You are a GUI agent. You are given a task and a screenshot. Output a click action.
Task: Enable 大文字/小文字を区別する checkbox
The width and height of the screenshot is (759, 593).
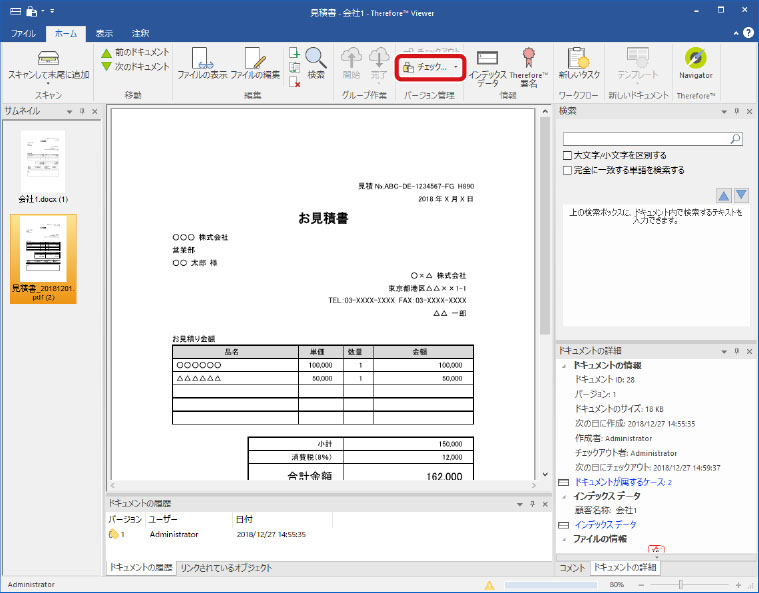(x=568, y=156)
